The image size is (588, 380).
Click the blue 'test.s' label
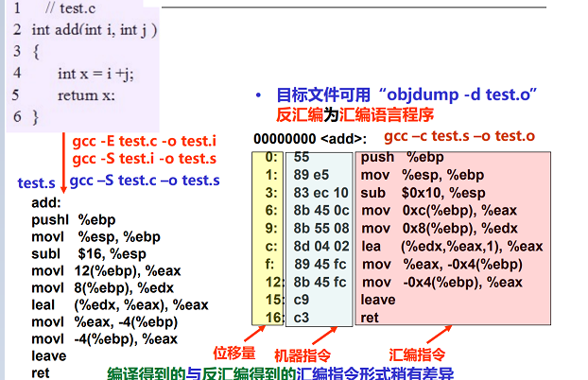36,183
